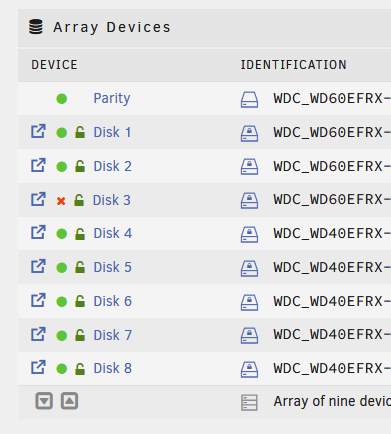Spin up all disks with up arrow
The height and width of the screenshot is (434, 391).
[x=69, y=401]
